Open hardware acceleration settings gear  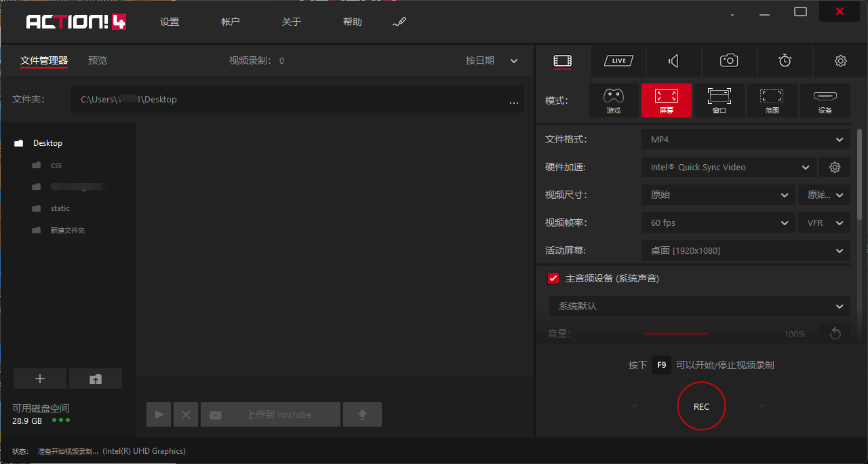point(835,167)
